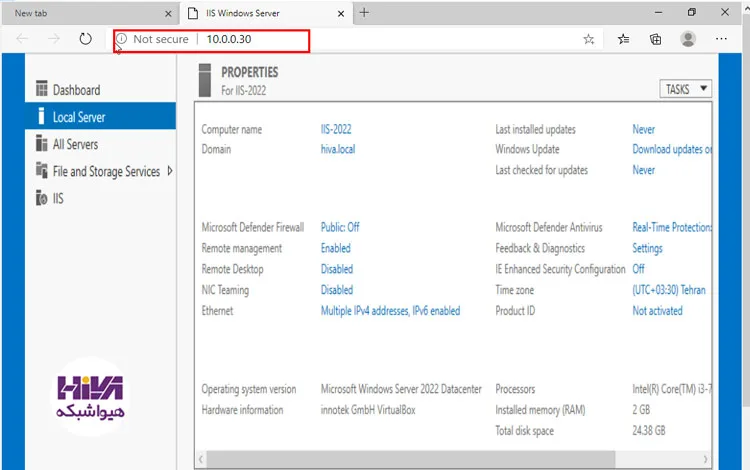Viewport: 750px width, 470px height.
Task: Switch to the New tab tab
Action: click(x=89, y=13)
